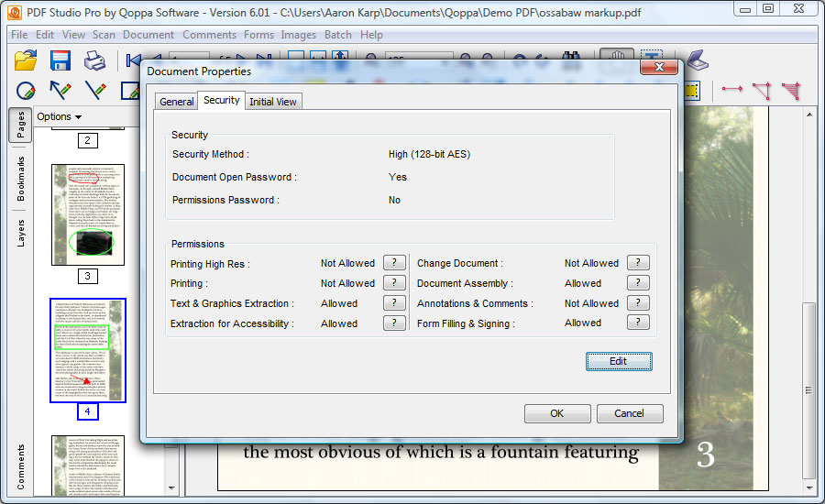Go to the first page using the toolbar arrow

coord(133,60)
